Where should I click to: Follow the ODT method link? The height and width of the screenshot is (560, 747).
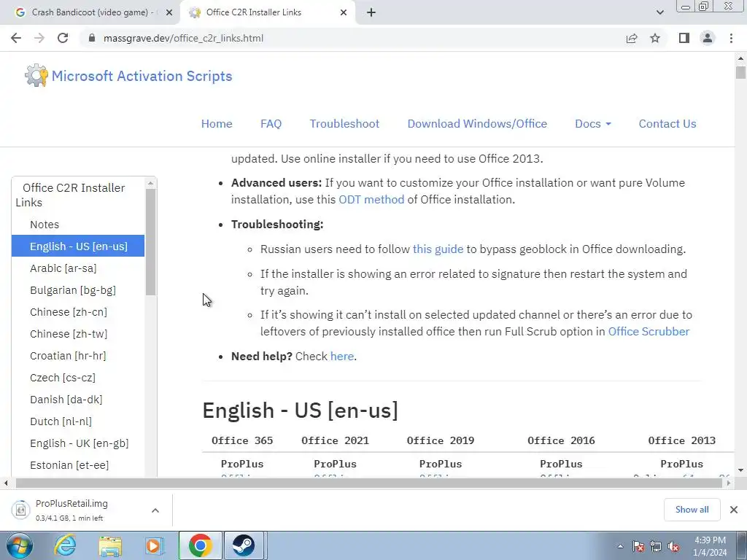pyautogui.click(x=371, y=200)
